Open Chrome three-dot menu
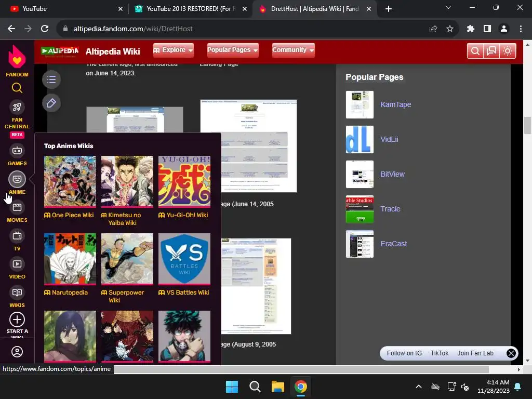The height and width of the screenshot is (399, 532). (x=521, y=29)
